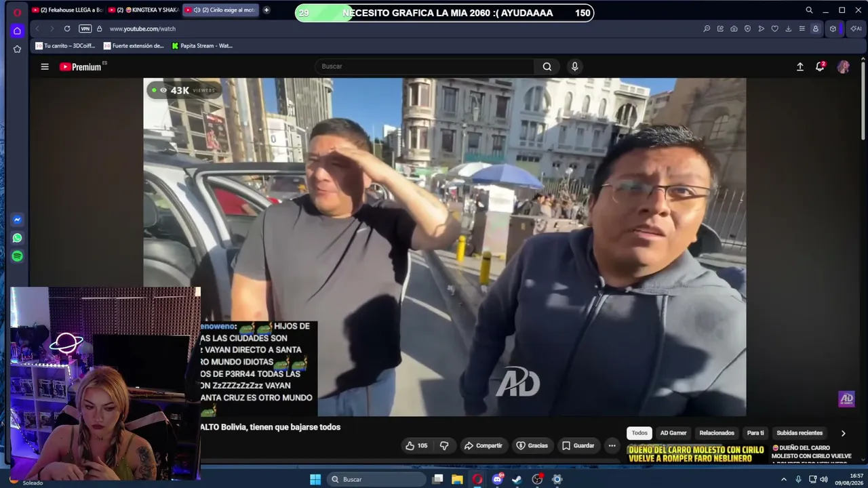Expand the system tray hidden icons
Viewport: 868px width, 488px height.
[784, 479]
